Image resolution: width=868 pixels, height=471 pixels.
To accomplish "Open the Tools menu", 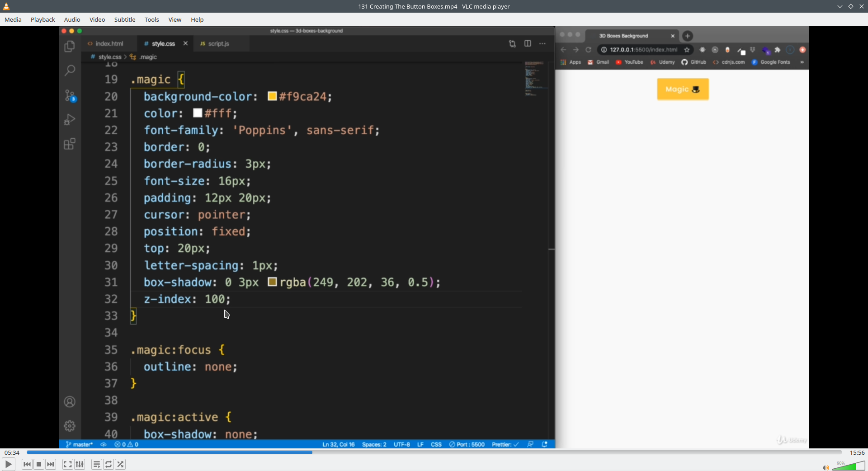I will pos(152,19).
